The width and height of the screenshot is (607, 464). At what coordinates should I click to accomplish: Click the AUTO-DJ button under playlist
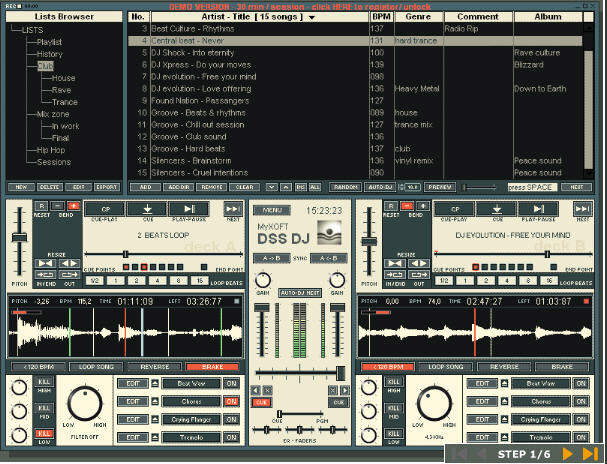(x=380, y=187)
